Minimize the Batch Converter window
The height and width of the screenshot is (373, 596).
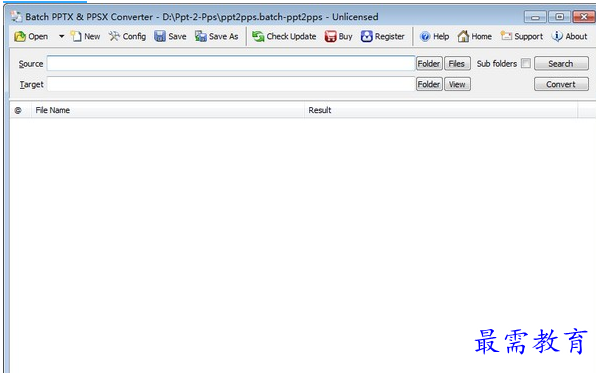pyautogui.click(x=535, y=17)
